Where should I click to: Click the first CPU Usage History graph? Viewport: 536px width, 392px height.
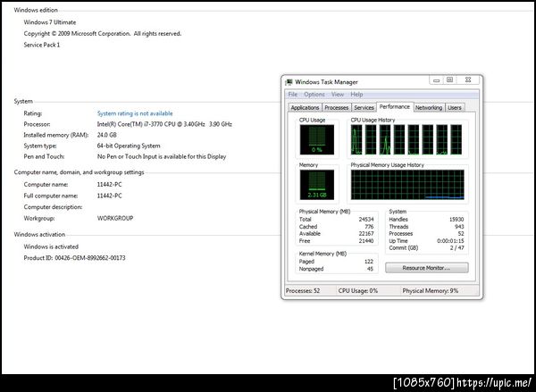356,139
